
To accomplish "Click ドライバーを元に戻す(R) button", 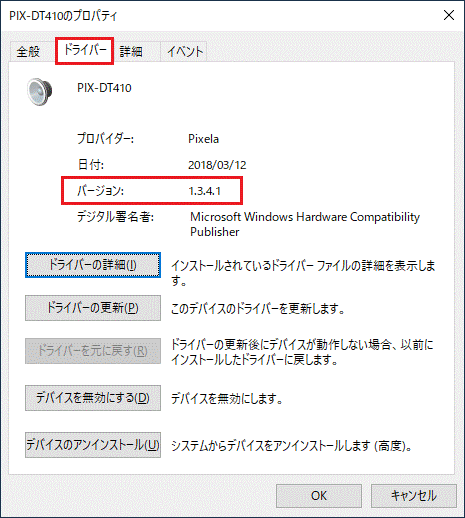I will click(x=93, y=351).
